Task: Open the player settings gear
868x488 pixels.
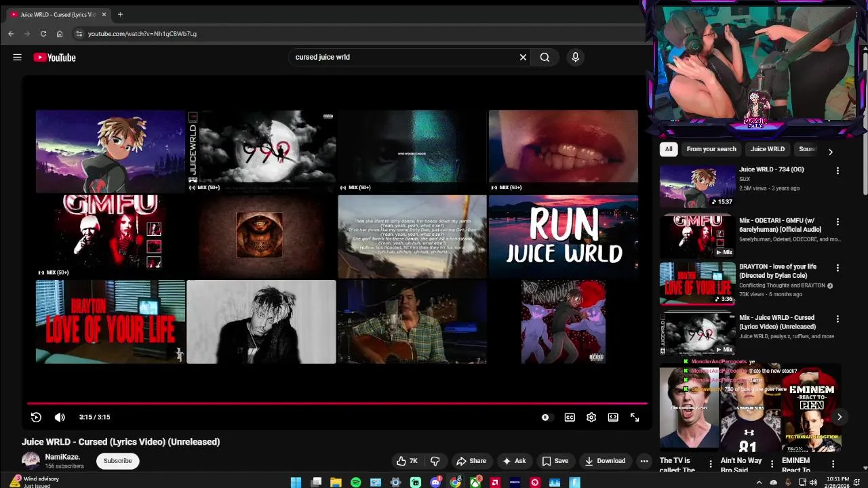Action: 591,418
